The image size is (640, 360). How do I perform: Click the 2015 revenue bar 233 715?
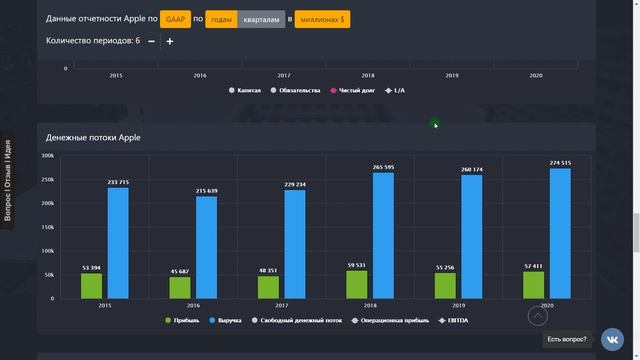[x=118, y=243]
